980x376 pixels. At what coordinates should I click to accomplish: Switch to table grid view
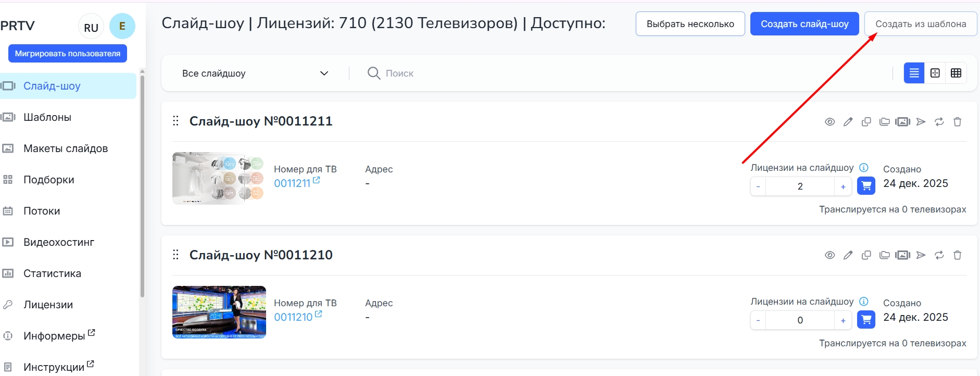click(x=956, y=73)
